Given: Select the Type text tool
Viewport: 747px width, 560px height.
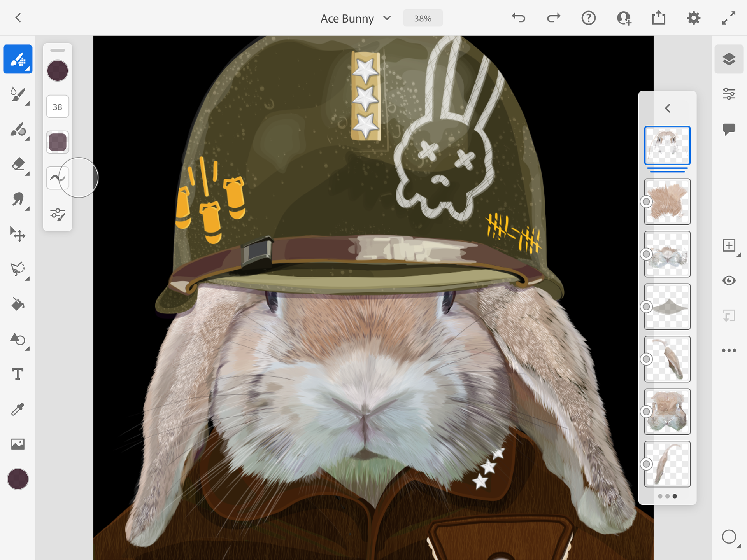Looking at the screenshot, I should tap(18, 374).
